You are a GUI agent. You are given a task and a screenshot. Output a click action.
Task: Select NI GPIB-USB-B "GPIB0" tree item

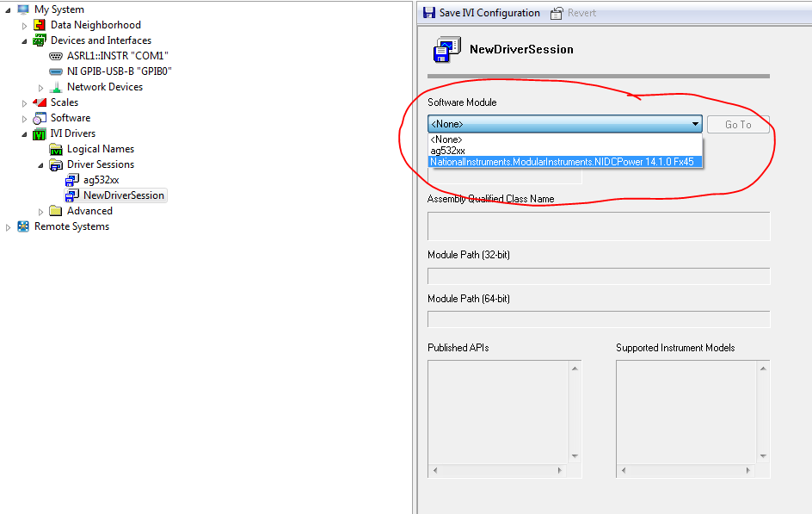[x=119, y=71]
